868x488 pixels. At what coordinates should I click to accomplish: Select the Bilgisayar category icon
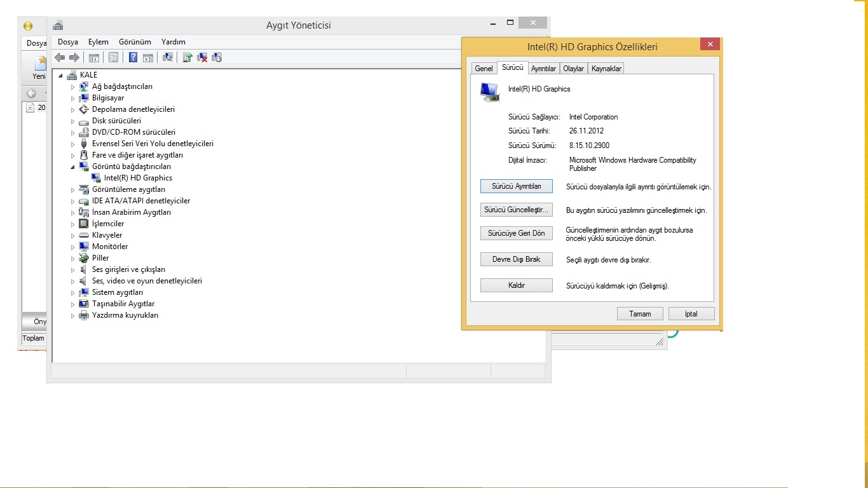click(x=84, y=98)
